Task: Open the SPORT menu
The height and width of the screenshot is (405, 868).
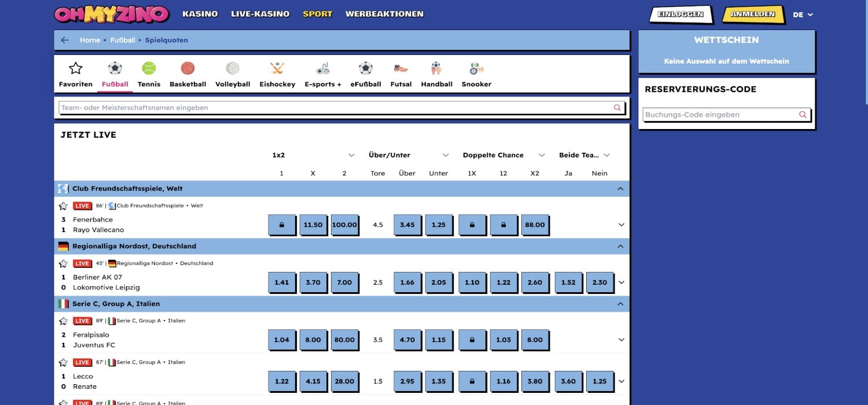Action: coord(318,14)
